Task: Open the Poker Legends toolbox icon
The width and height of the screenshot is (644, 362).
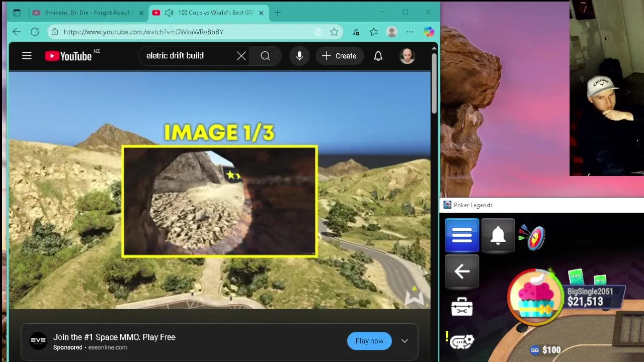Action: pyautogui.click(x=462, y=306)
